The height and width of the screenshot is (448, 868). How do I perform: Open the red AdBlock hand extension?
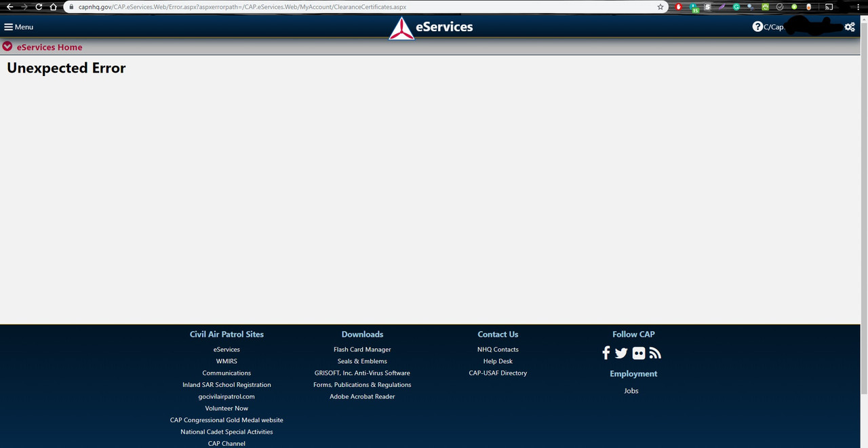click(x=679, y=7)
